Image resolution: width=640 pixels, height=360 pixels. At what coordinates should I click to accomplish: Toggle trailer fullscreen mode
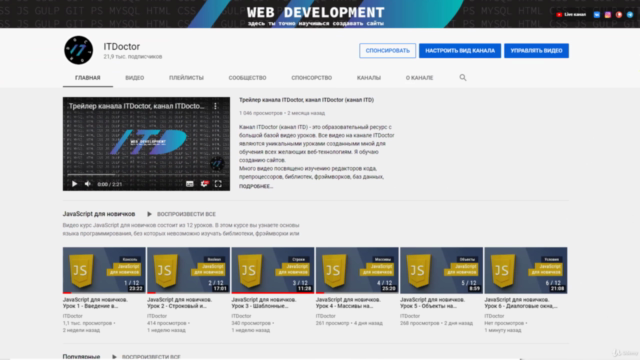pos(218,184)
